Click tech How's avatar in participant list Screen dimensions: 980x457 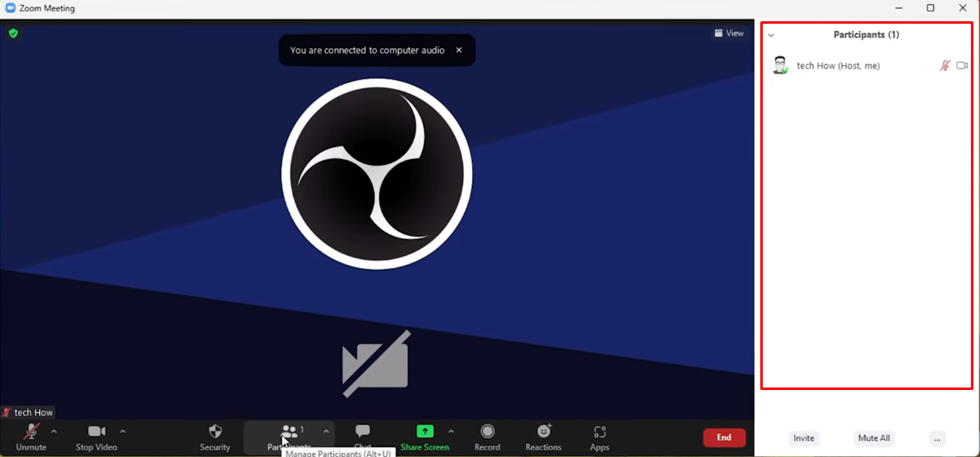781,65
